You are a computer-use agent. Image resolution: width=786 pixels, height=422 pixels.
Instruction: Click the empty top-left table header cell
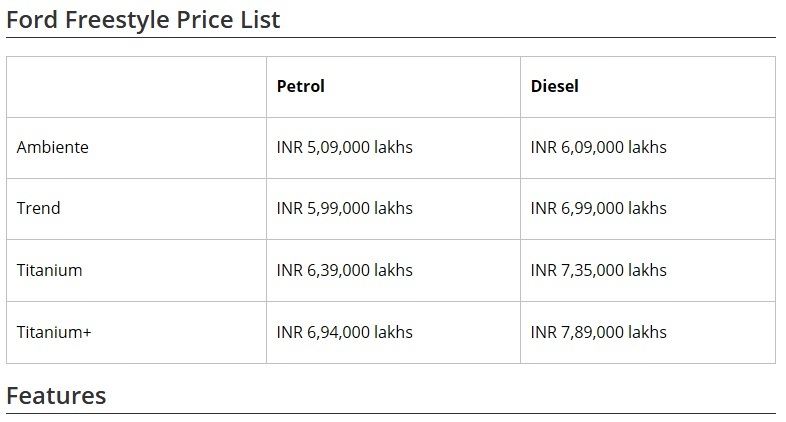click(x=136, y=87)
